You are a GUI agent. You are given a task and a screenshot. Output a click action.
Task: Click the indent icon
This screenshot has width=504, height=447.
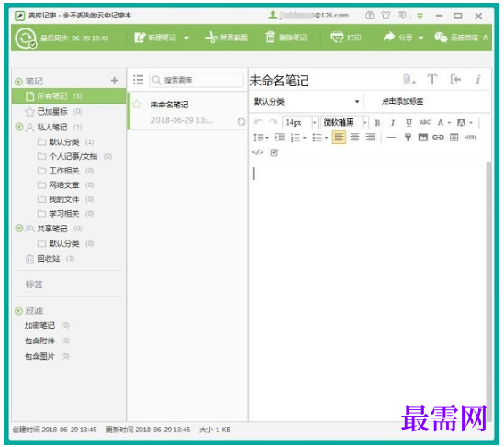(280, 138)
